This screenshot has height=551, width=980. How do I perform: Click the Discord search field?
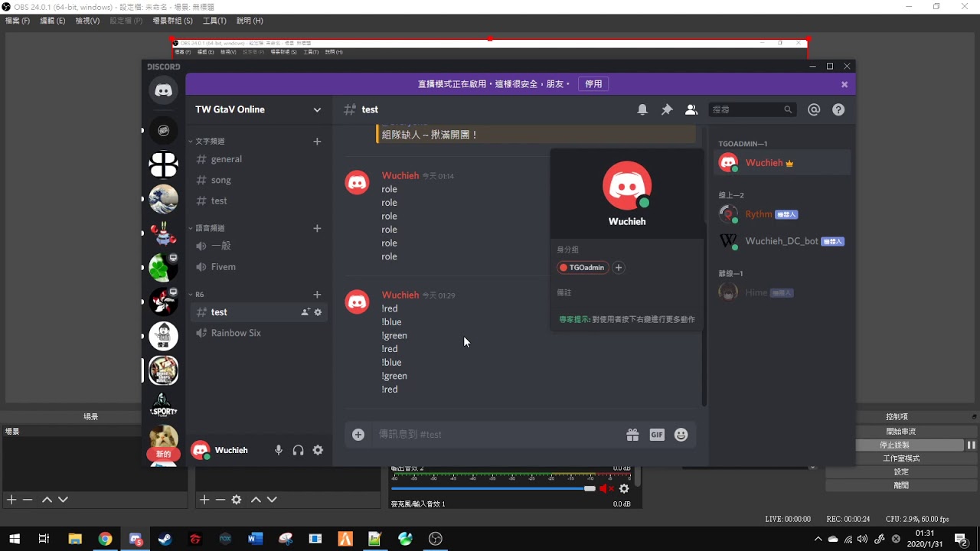[753, 109]
